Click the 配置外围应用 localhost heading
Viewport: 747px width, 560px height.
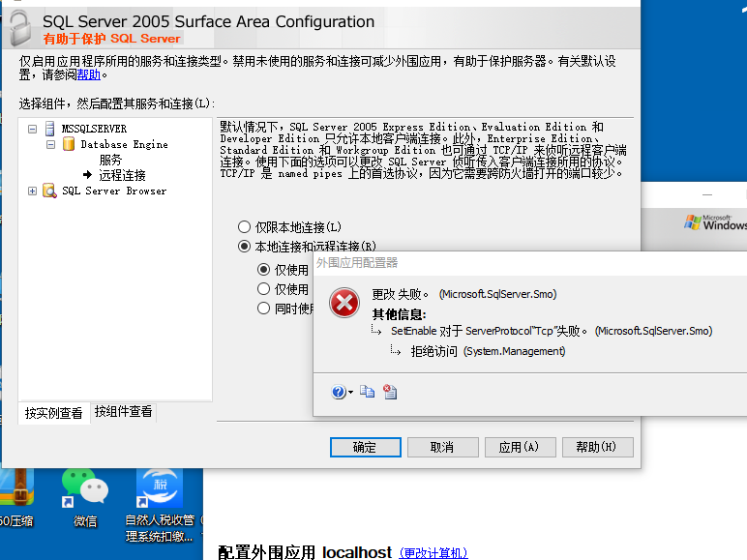(305, 552)
